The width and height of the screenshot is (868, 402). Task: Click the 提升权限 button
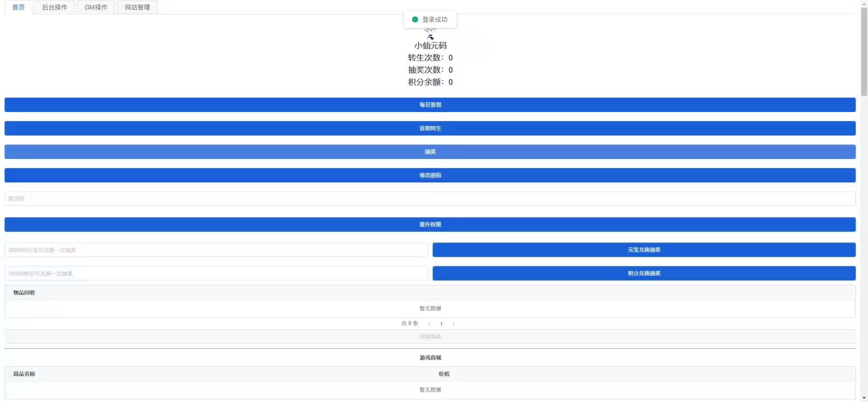click(430, 224)
